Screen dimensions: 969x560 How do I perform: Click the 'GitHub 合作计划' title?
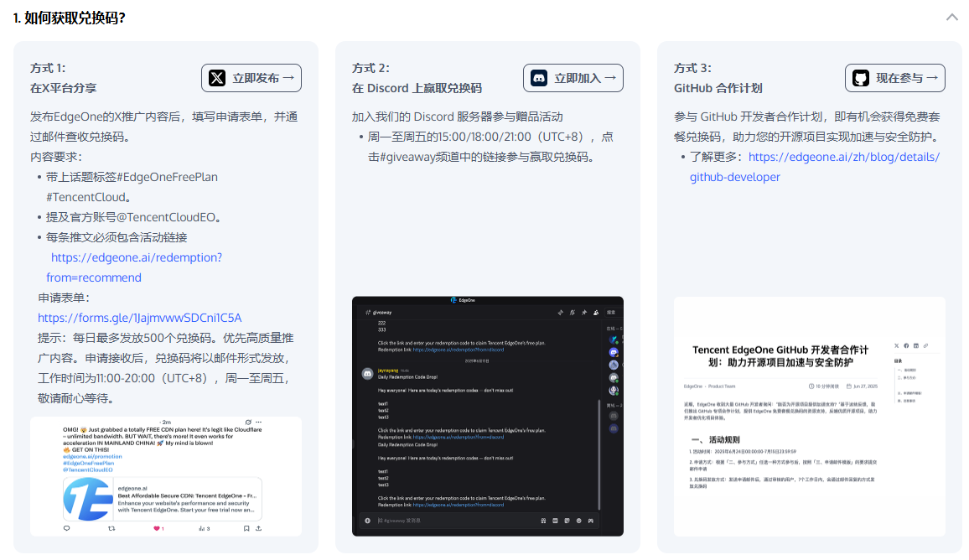tap(718, 88)
